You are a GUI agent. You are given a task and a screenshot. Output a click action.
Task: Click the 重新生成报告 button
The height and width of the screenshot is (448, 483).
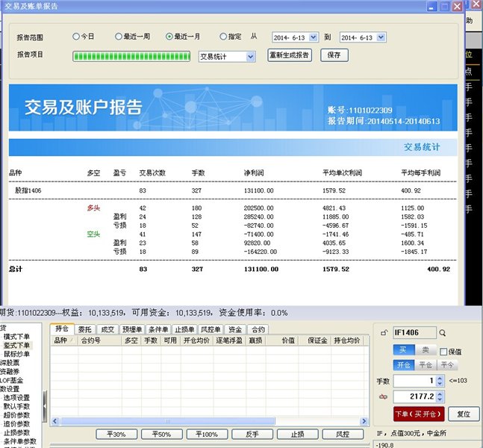tap(289, 55)
